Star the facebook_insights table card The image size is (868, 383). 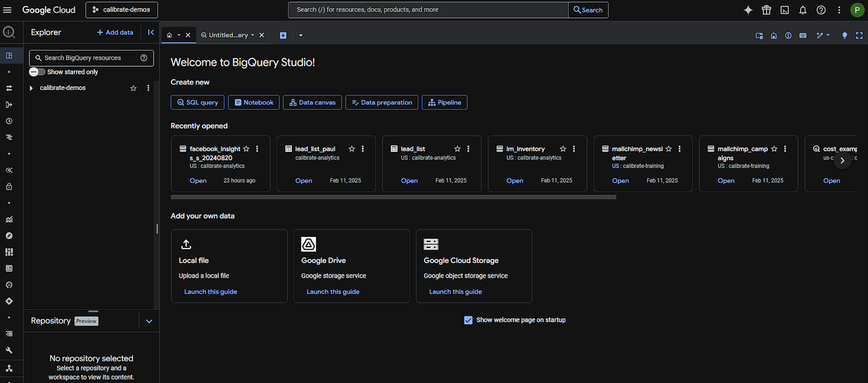[246, 149]
